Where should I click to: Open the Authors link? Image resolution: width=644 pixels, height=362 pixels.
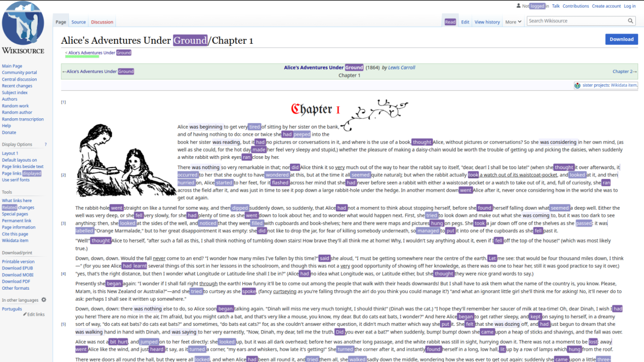pyautogui.click(x=9, y=99)
